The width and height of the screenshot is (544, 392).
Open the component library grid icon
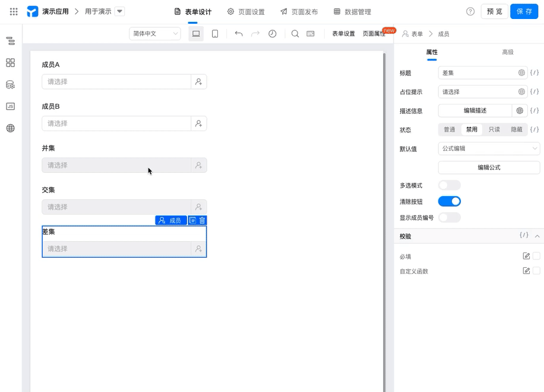coord(11,63)
